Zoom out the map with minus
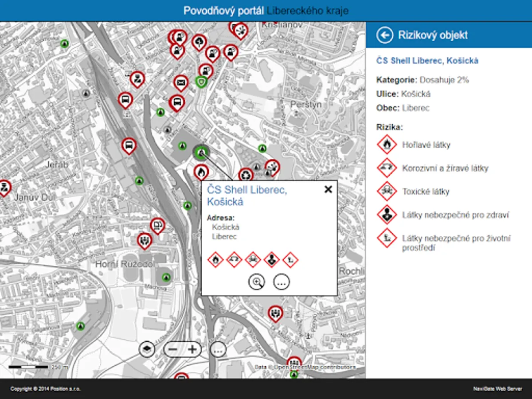This screenshot has width=532, height=399. (x=173, y=349)
